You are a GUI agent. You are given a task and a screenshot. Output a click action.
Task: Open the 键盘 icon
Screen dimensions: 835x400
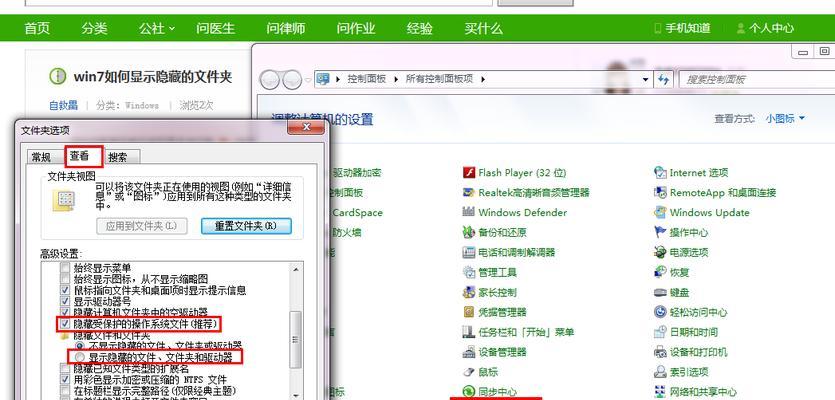[660, 292]
